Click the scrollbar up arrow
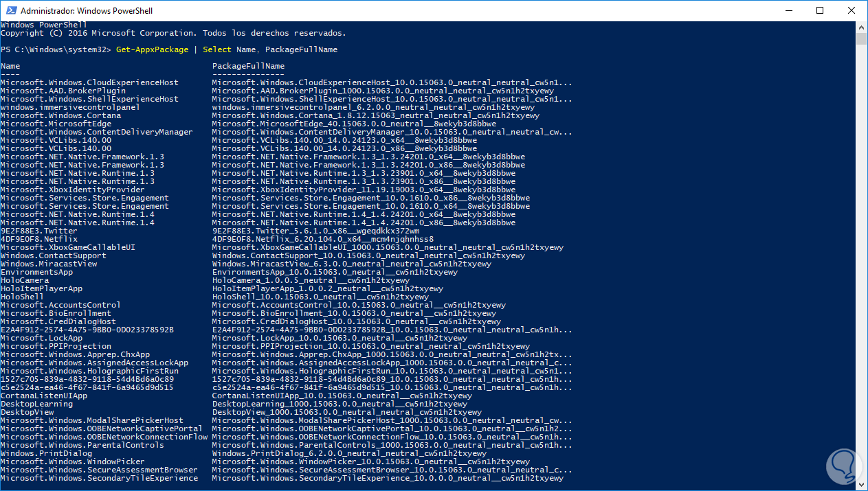The image size is (868, 491). 861,26
